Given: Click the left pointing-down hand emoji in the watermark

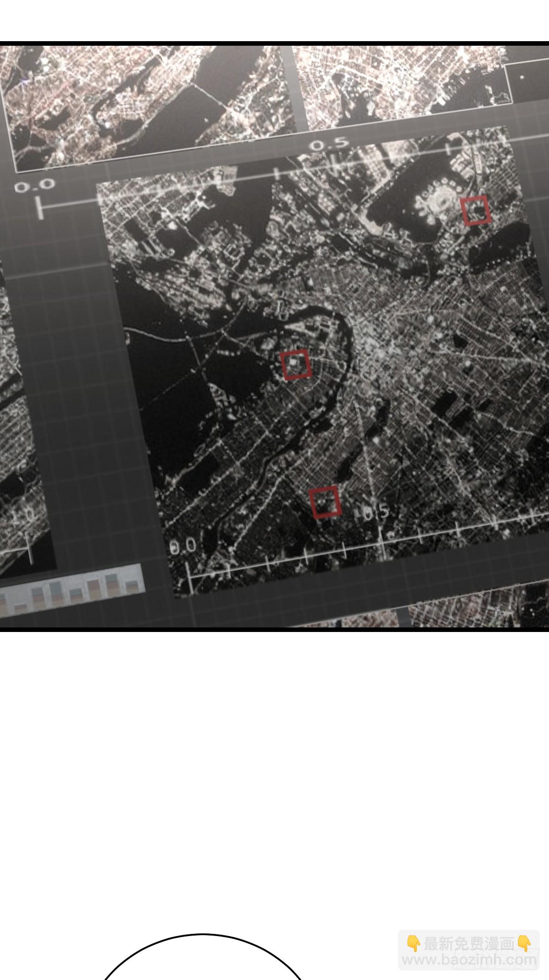Looking at the screenshot, I should pyautogui.click(x=413, y=943).
